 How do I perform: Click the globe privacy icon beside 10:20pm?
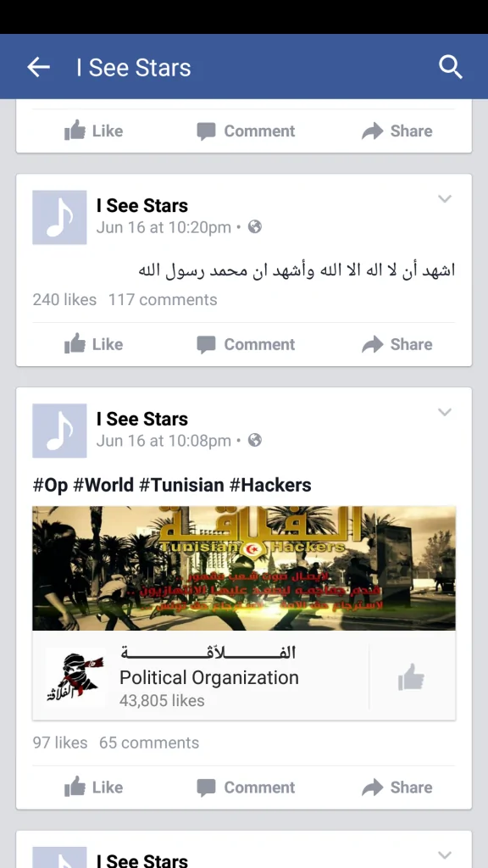pyautogui.click(x=254, y=226)
